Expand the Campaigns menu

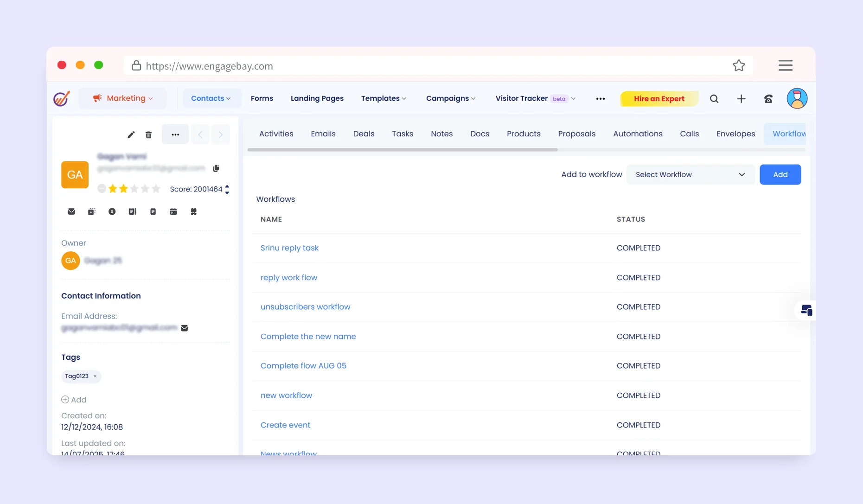pyautogui.click(x=450, y=98)
